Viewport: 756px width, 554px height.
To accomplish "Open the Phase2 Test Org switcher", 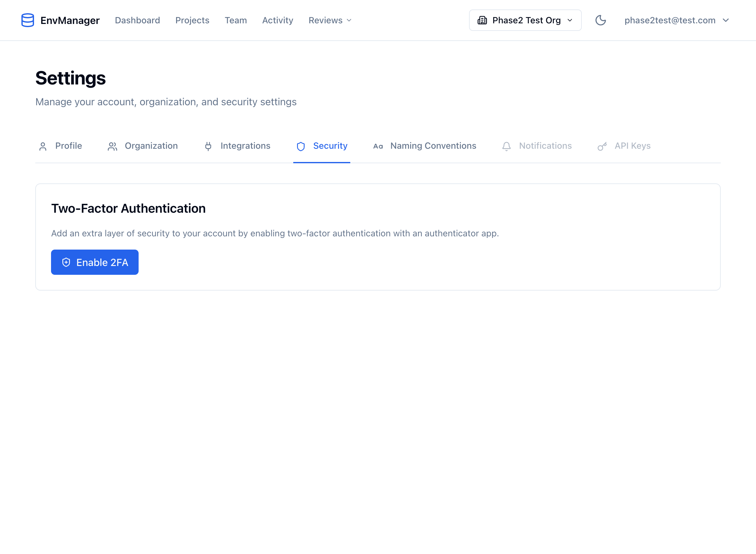I will pos(525,20).
